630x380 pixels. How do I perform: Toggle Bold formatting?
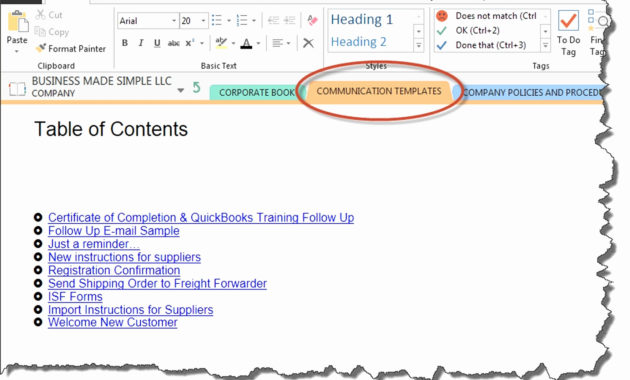point(125,43)
